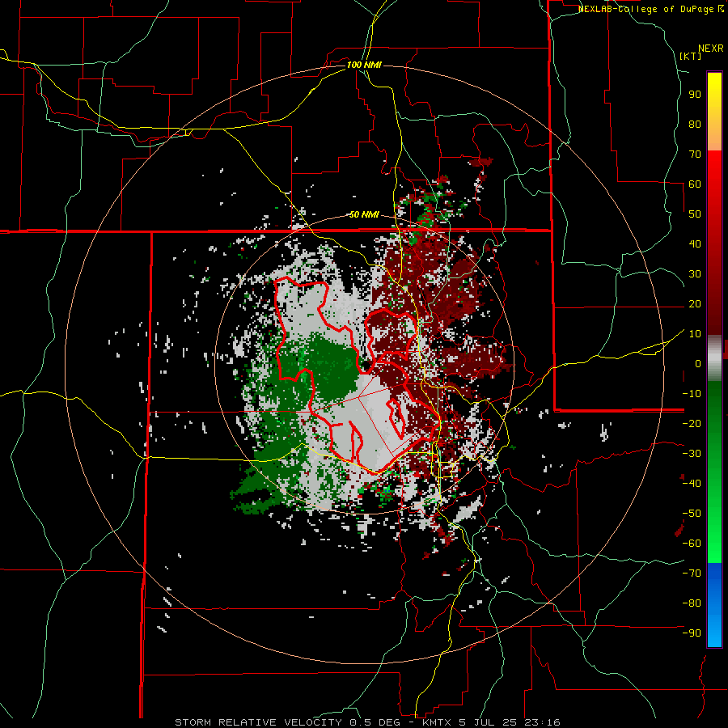Viewport: 728px width, 728px height.
Task: Select the 20 value on velocity scale
Action: tap(695, 303)
